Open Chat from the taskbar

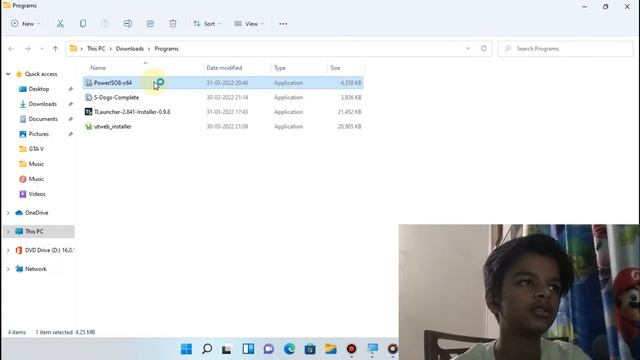269,349
